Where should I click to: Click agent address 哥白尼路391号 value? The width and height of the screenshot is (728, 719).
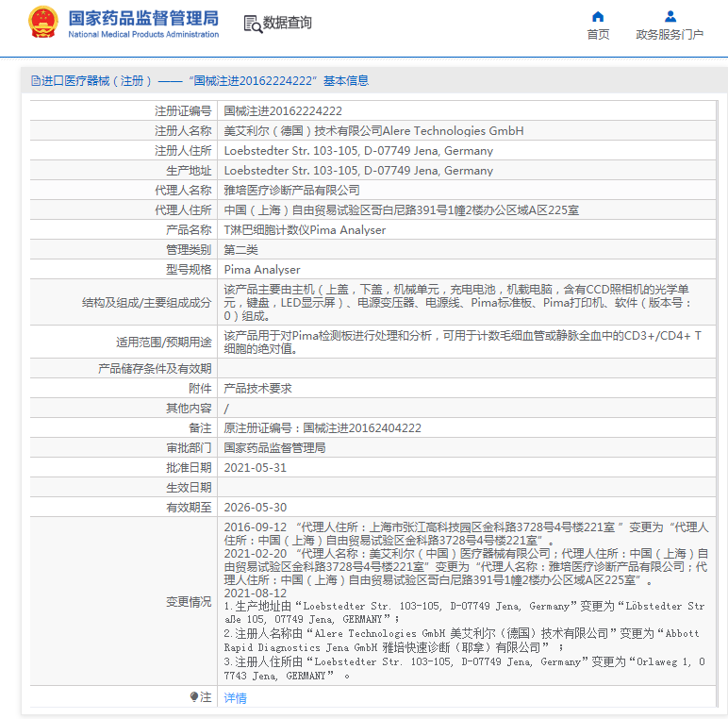pyautogui.click(x=401, y=210)
